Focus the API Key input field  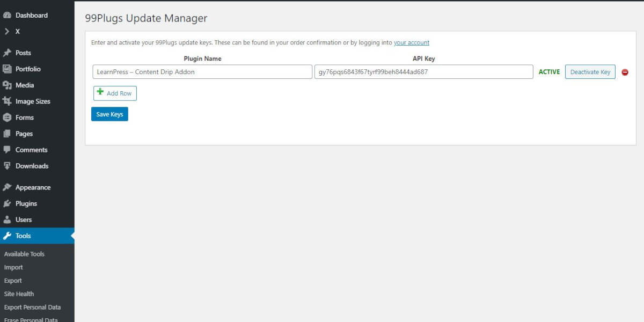coord(423,72)
